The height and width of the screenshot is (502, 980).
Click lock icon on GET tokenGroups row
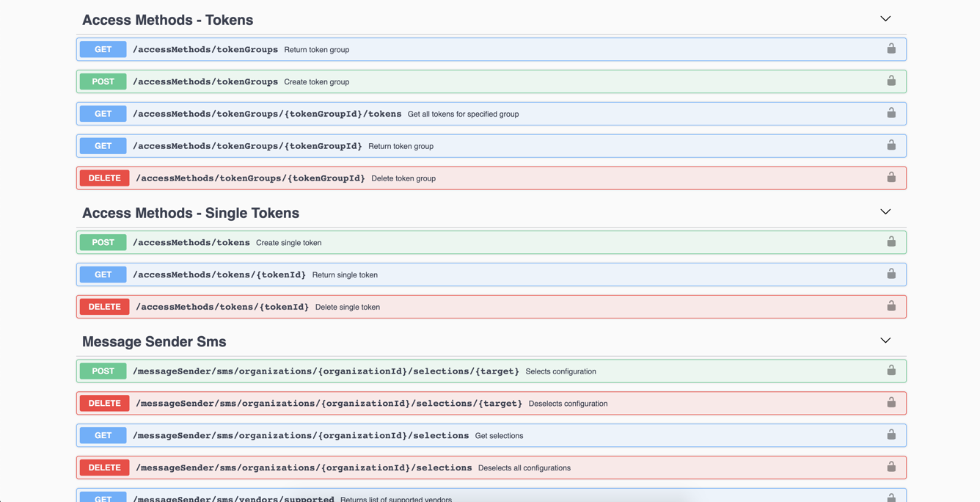pyautogui.click(x=891, y=49)
